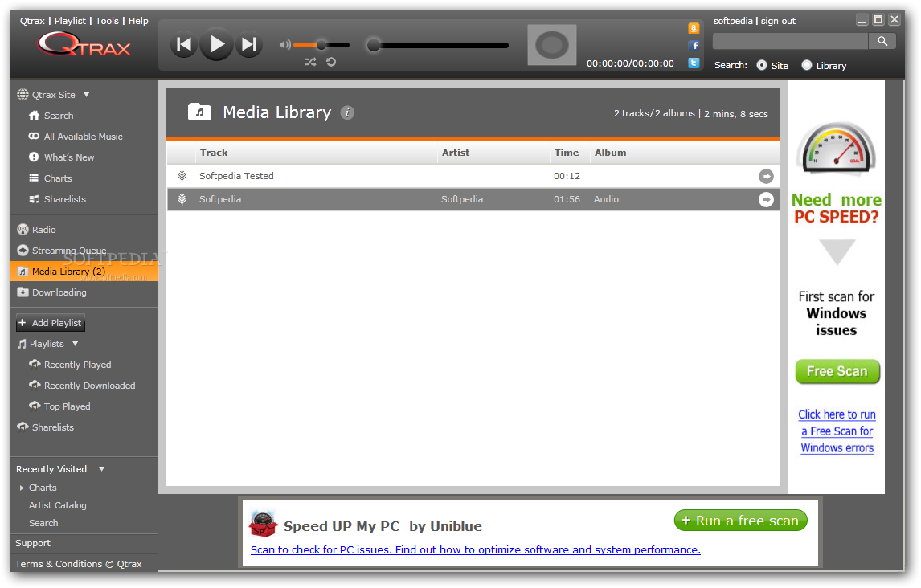Open Click here to run Free Scan link

837,431
